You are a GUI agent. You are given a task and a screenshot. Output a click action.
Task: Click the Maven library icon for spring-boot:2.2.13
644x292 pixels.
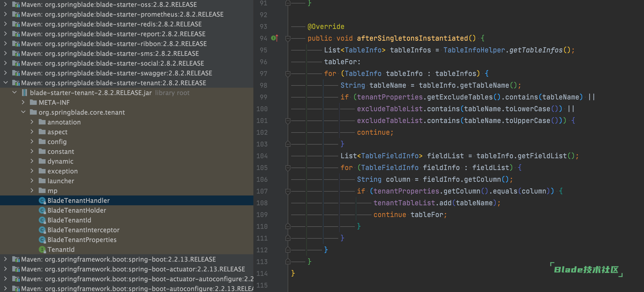tap(16, 259)
